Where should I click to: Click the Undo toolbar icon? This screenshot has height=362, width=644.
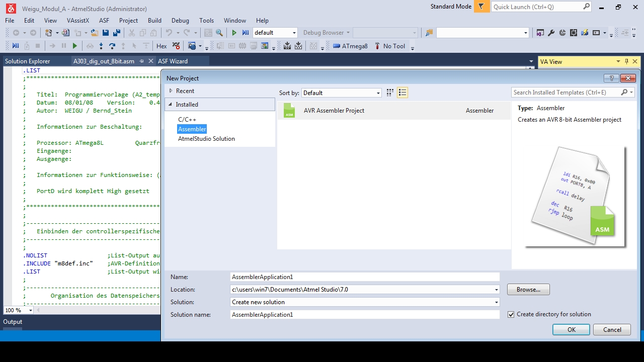[x=169, y=33]
